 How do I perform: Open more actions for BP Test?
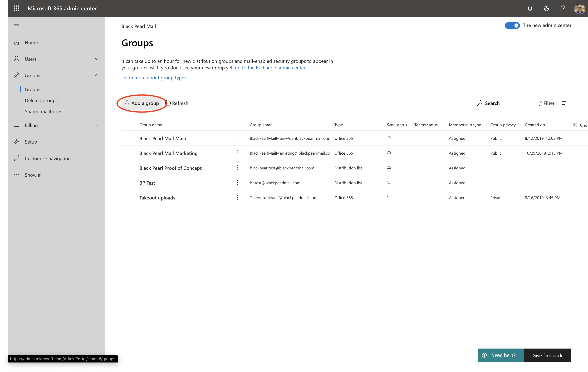point(237,183)
